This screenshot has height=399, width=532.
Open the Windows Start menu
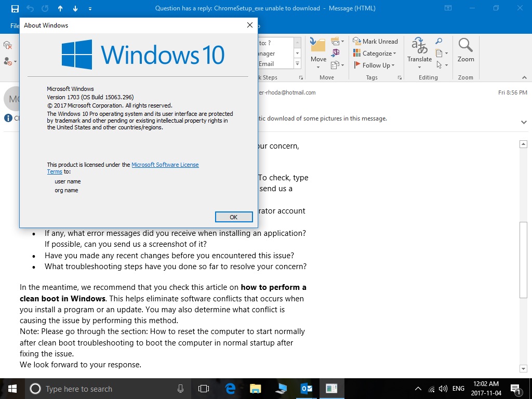(12, 389)
